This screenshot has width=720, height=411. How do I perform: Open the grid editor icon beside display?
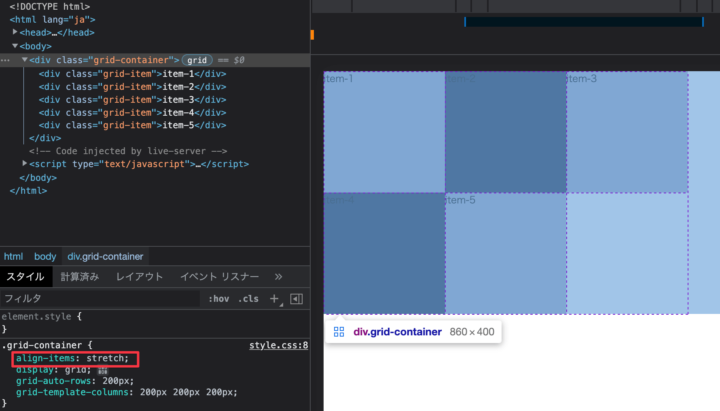click(x=103, y=370)
